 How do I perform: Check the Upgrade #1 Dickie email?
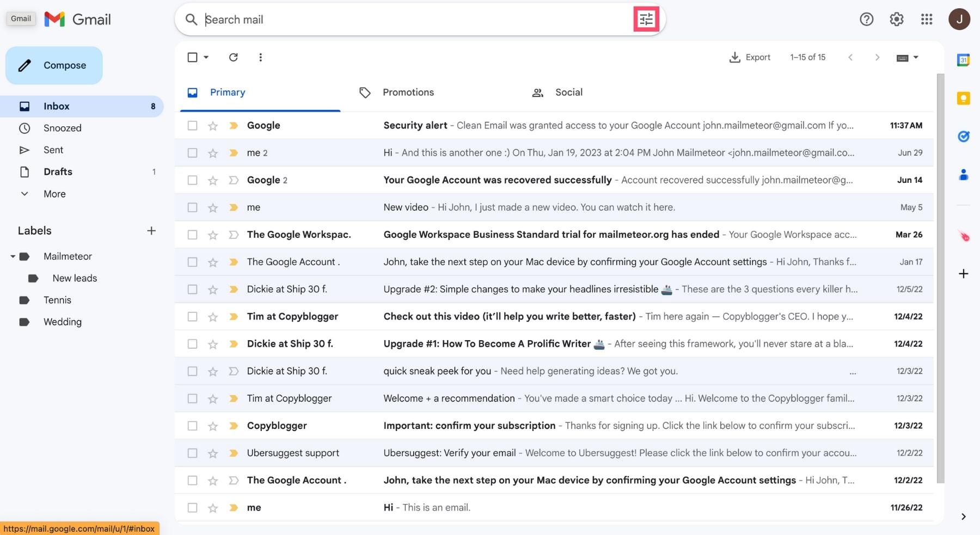(x=192, y=344)
